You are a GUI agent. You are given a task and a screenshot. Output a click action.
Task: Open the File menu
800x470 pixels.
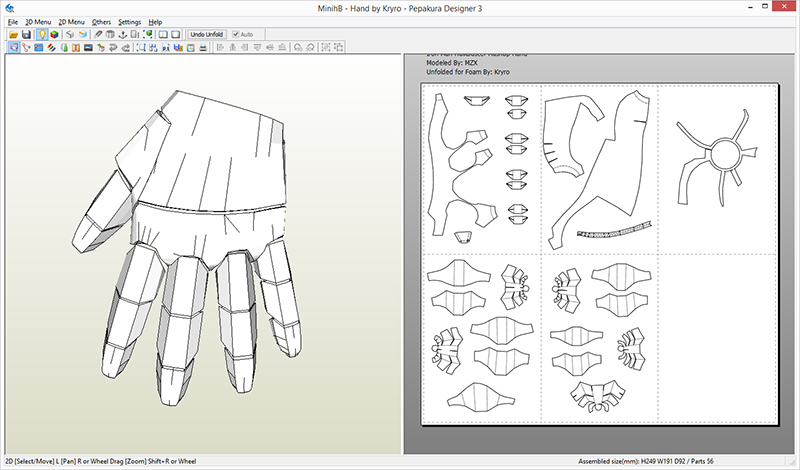(x=13, y=22)
